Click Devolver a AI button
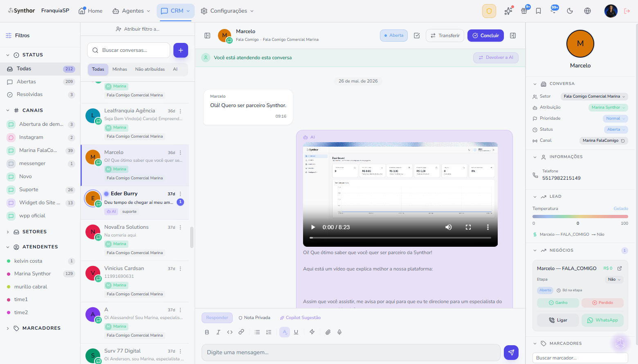Viewport: 638px width, 364px height. 496,58
